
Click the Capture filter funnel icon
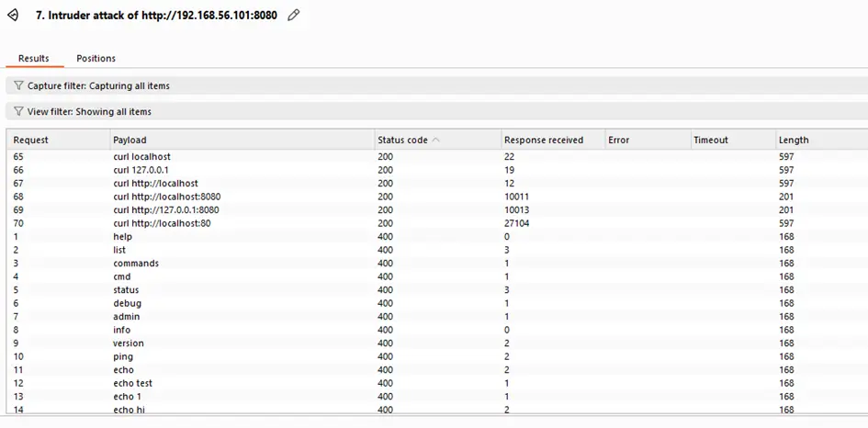tap(18, 85)
